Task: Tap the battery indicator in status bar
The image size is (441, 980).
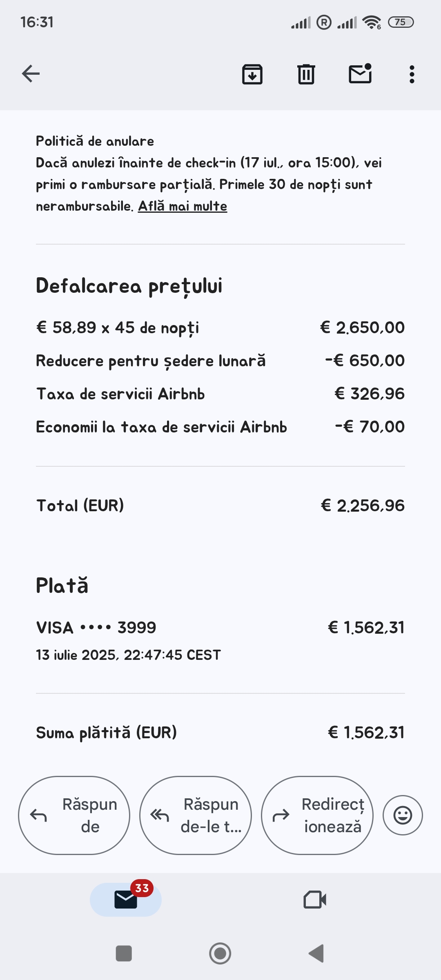Action: [x=401, y=22]
